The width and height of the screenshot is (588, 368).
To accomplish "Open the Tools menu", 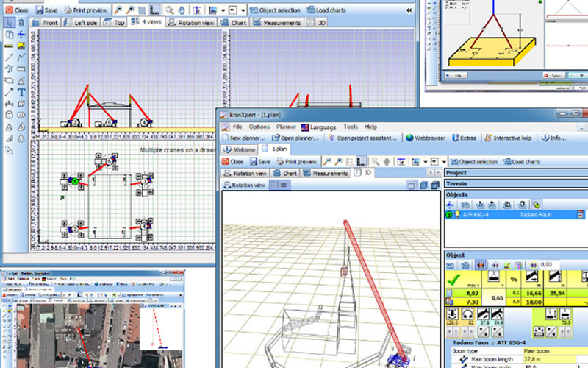I will click(351, 127).
